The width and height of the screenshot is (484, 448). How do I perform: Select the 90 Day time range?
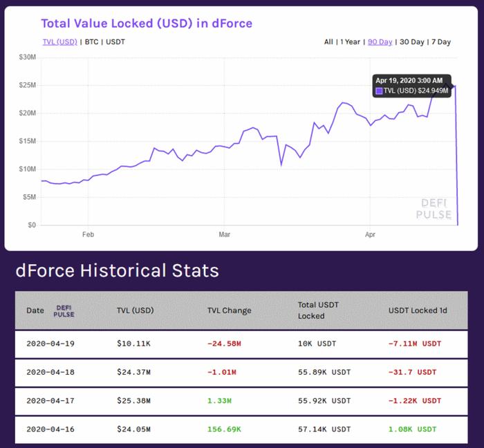tap(380, 41)
